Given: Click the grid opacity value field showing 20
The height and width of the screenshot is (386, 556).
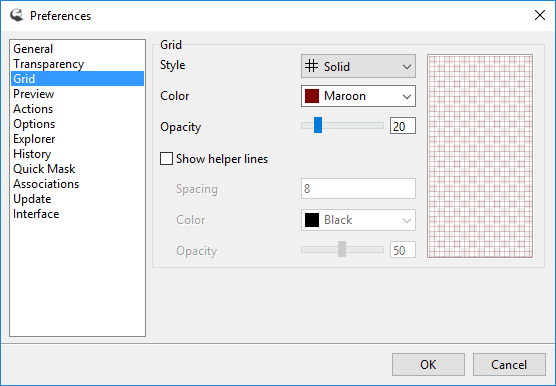Looking at the screenshot, I should tap(403, 126).
